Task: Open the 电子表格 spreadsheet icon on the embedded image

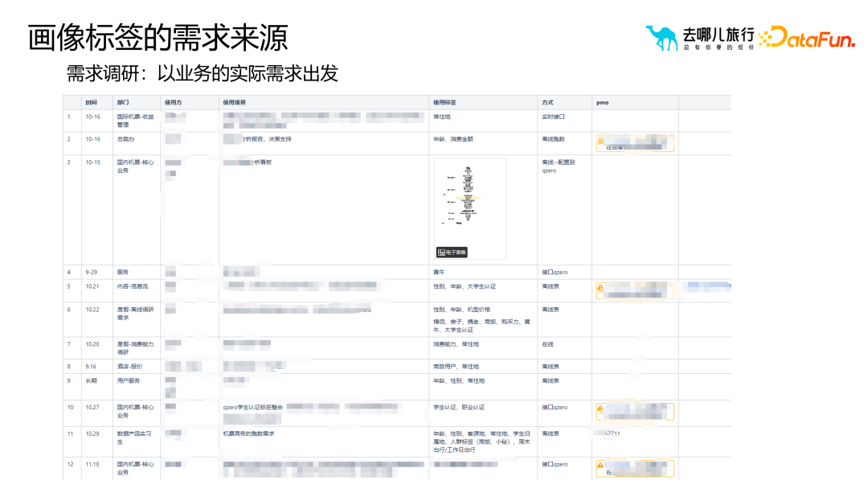Action: tap(452, 251)
